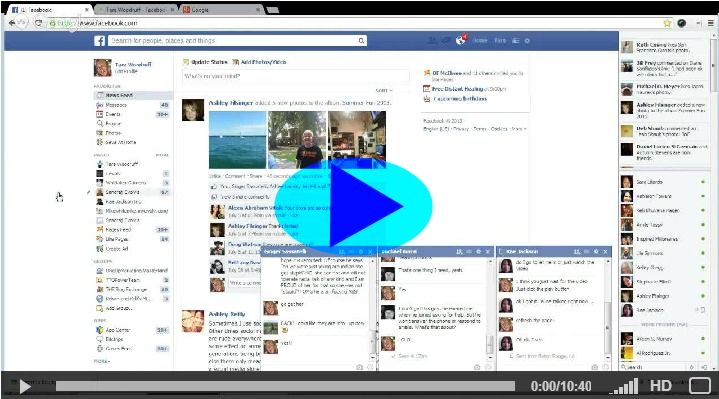Image resolution: width=719 pixels, height=399 pixels.
Task: Bookmark the page with the star icon
Action: click(667, 23)
